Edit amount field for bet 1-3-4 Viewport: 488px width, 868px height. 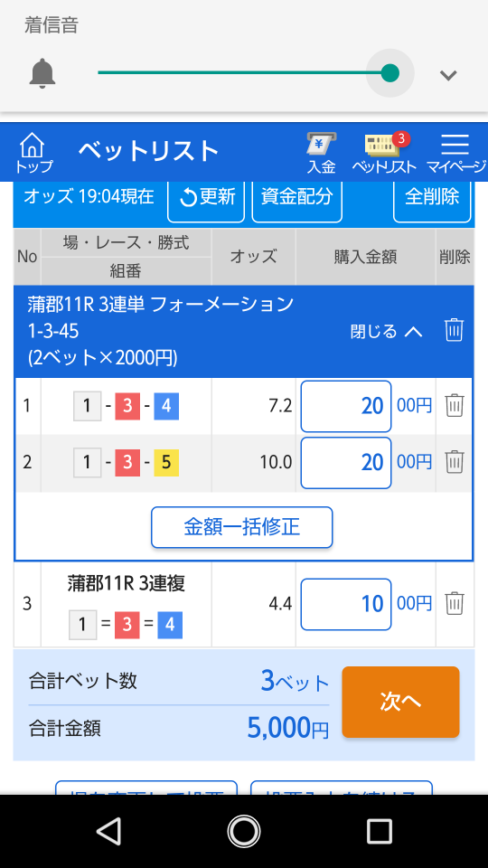pyautogui.click(x=346, y=406)
